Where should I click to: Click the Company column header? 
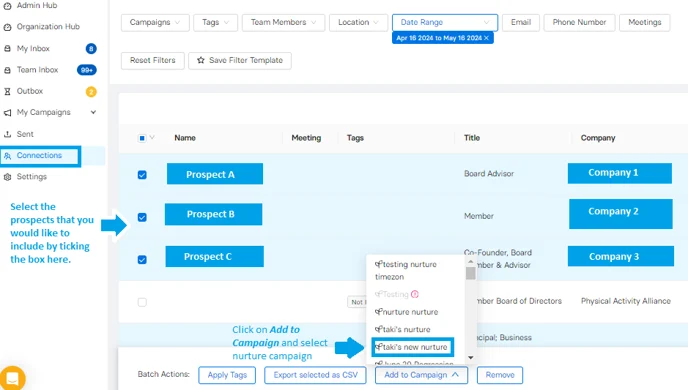point(598,138)
